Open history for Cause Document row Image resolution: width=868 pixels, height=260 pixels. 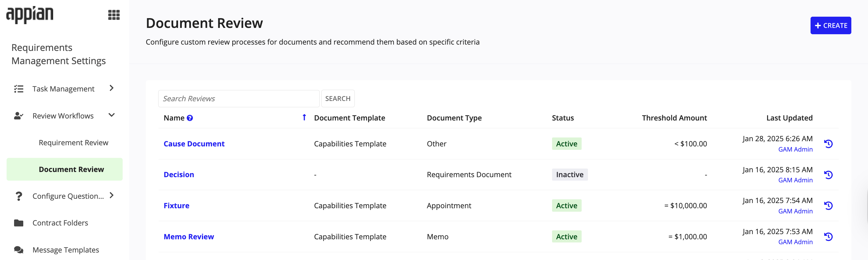(x=828, y=144)
